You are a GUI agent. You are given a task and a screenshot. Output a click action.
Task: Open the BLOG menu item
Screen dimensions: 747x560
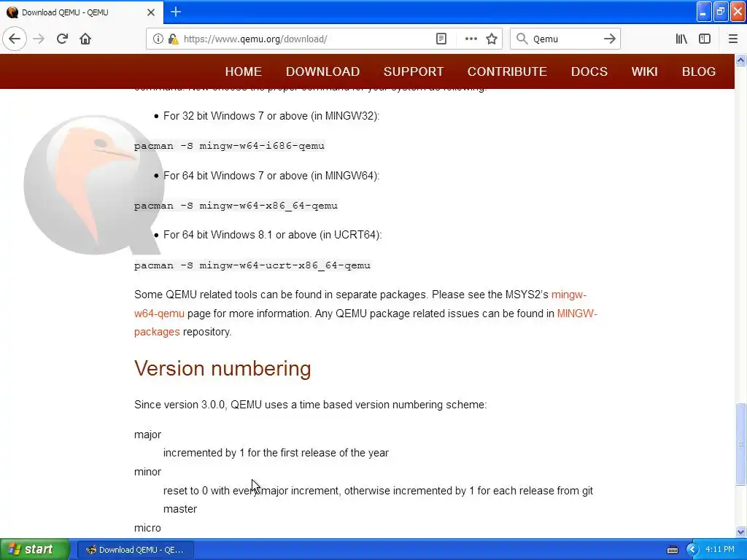tap(698, 71)
